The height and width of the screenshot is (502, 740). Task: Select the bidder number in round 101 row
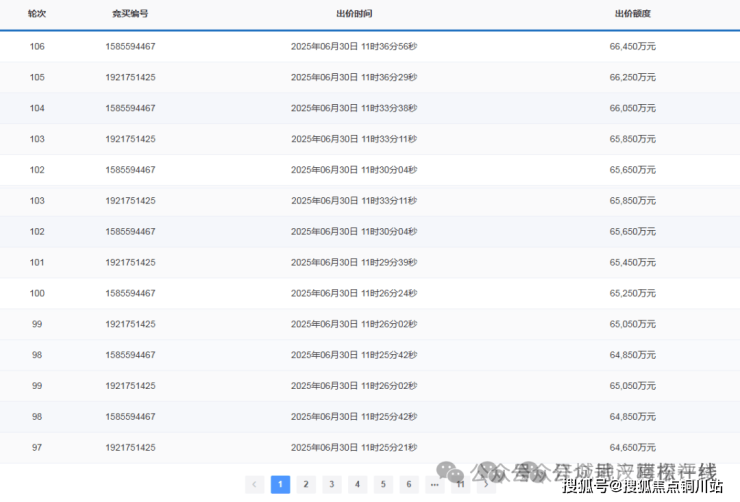[130, 262]
